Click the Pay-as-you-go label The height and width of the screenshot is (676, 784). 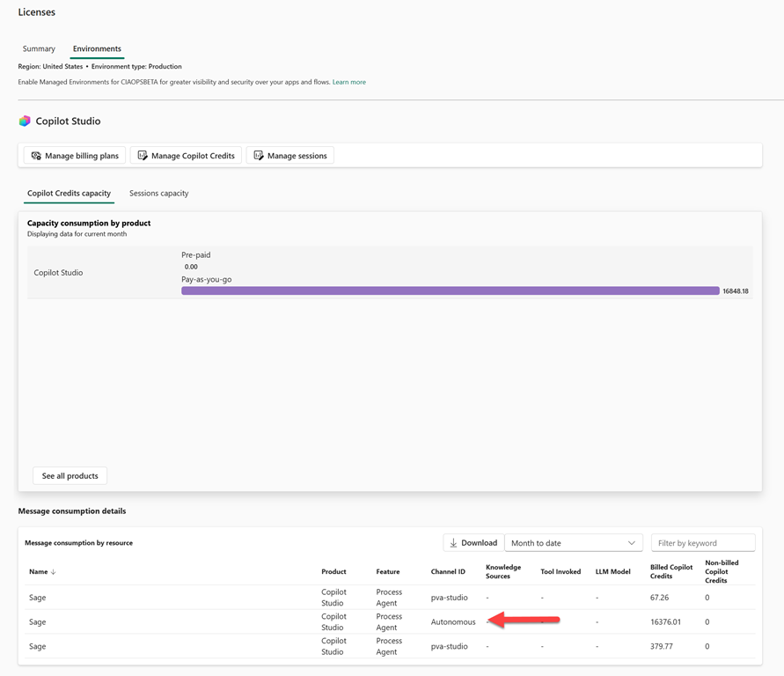click(x=207, y=280)
